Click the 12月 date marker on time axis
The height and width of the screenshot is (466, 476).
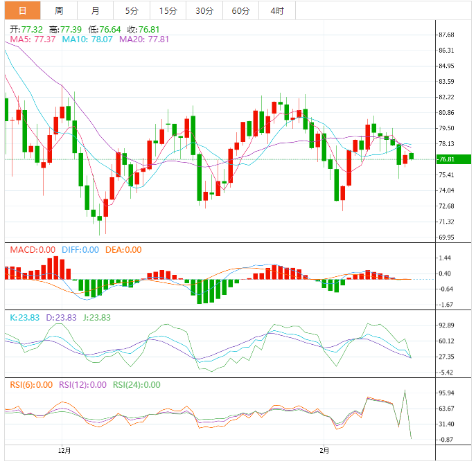(62, 450)
